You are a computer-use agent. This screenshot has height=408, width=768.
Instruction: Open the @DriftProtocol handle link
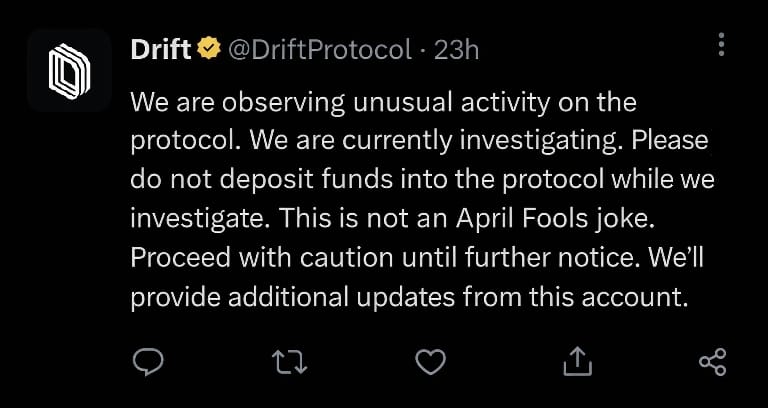pos(321,49)
